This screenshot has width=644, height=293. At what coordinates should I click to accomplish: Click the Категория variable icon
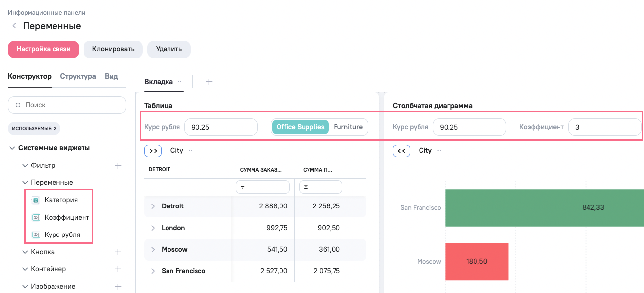click(36, 200)
